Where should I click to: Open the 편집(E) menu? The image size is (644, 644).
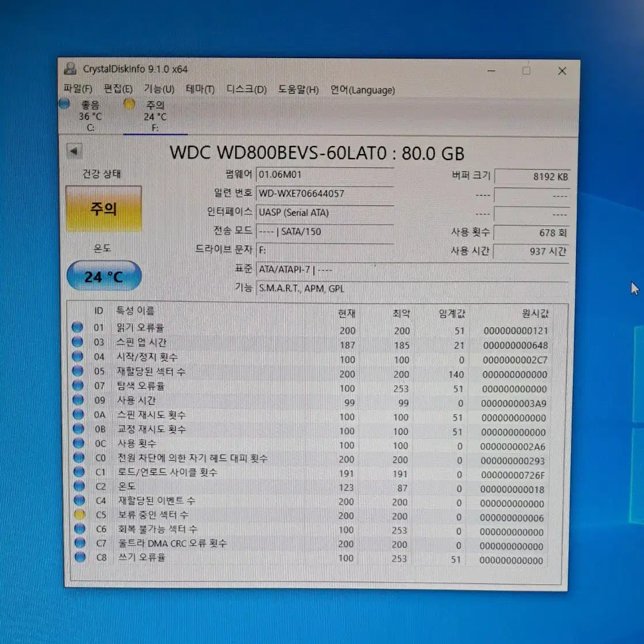pos(118,89)
